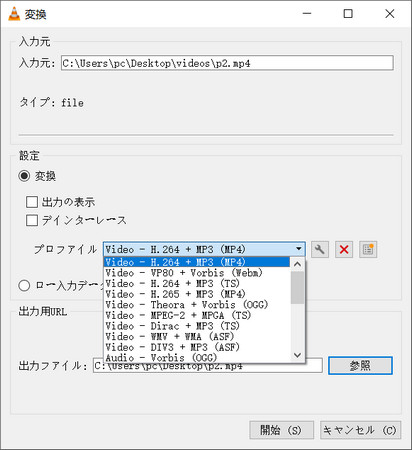The width and height of the screenshot is (412, 450).
Task: Collapse the profile combo box arrow
Action: 299,249
